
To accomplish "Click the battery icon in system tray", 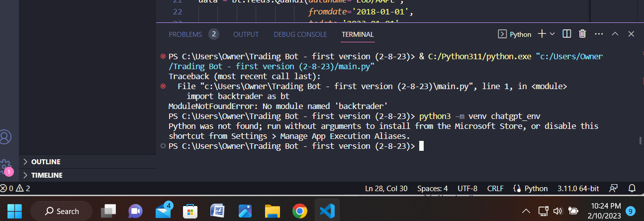I will click(x=573, y=212).
